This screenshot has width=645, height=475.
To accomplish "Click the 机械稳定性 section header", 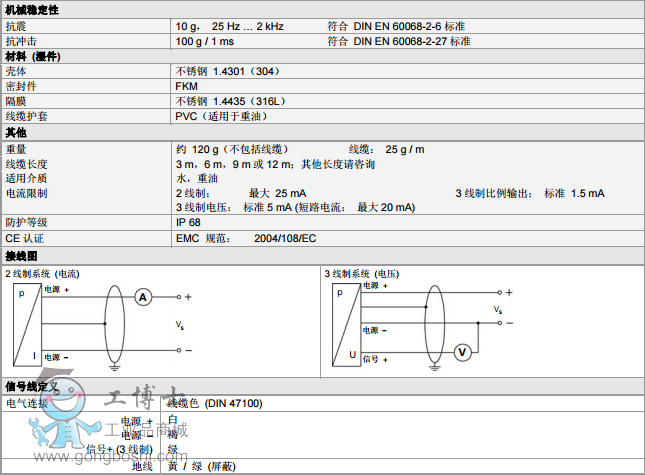I will pyautogui.click(x=32, y=9).
